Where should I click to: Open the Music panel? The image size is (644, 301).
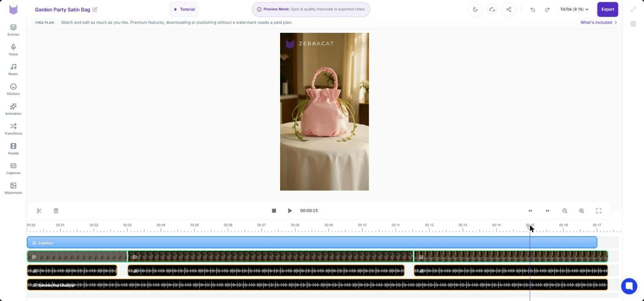pyautogui.click(x=13, y=69)
